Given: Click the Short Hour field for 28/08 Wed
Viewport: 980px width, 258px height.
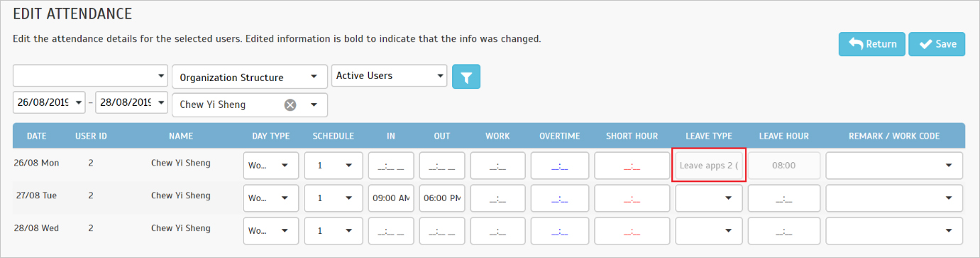Looking at the screenshot, I should click(x=632, y=231).
